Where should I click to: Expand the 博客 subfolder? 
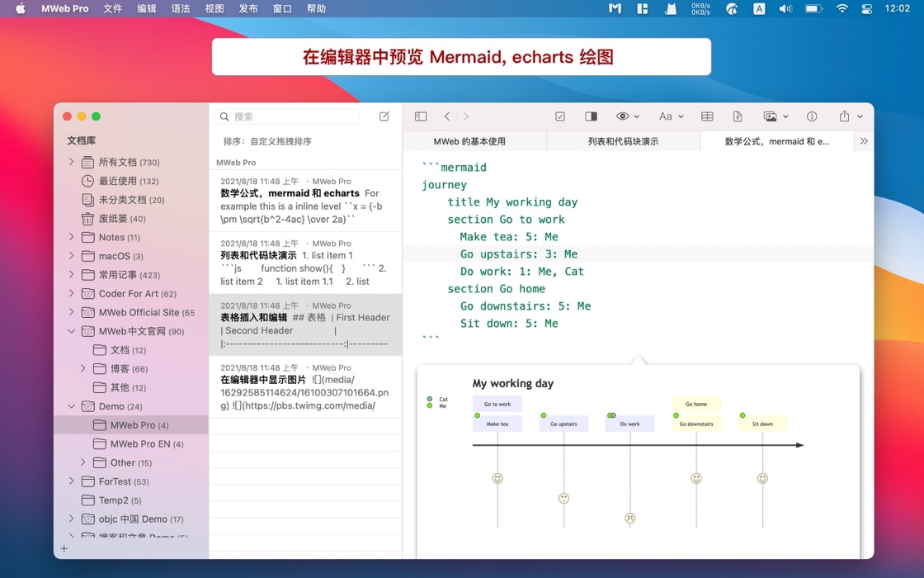click(x=83, y=368)
